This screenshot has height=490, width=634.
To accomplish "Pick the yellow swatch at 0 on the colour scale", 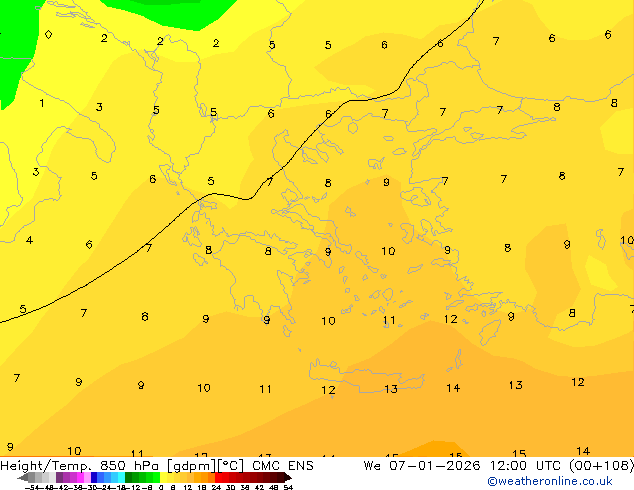I will [163, 477].
